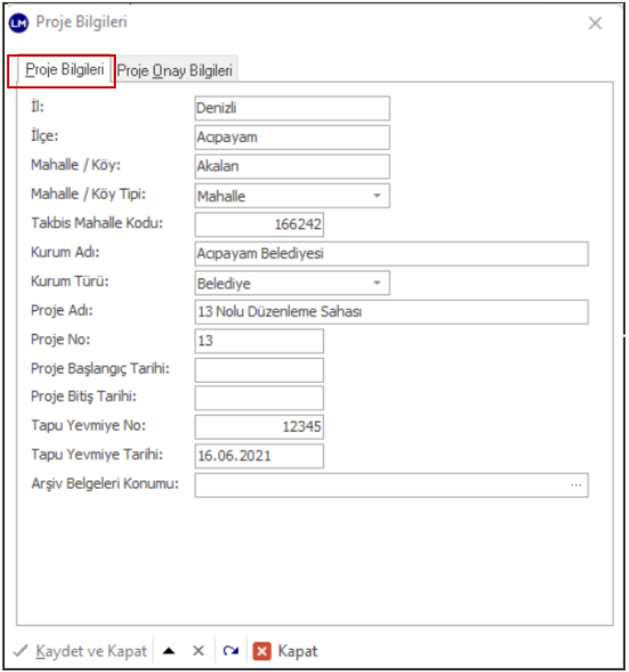Select the Proje Bilgileri tab

64,70
